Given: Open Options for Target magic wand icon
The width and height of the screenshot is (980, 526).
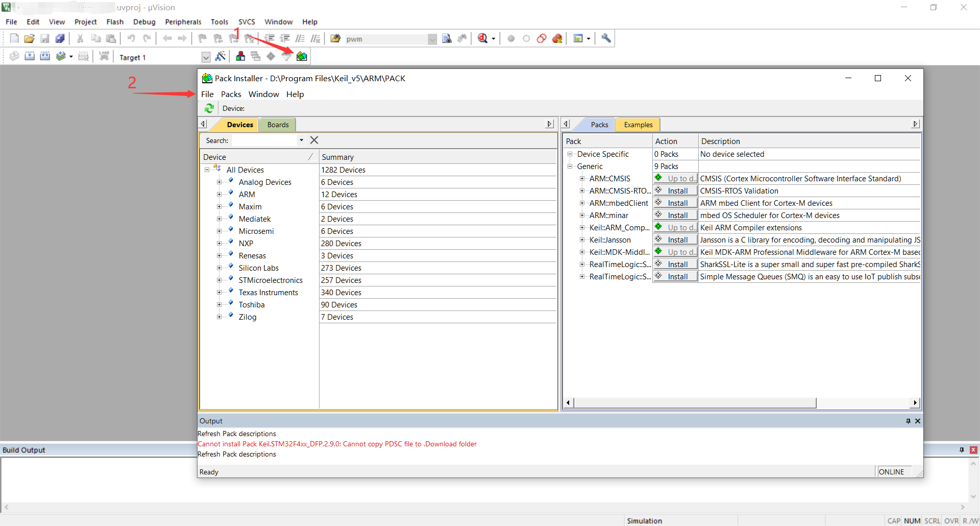Looking at the screenshot, I should pos(220,56).
